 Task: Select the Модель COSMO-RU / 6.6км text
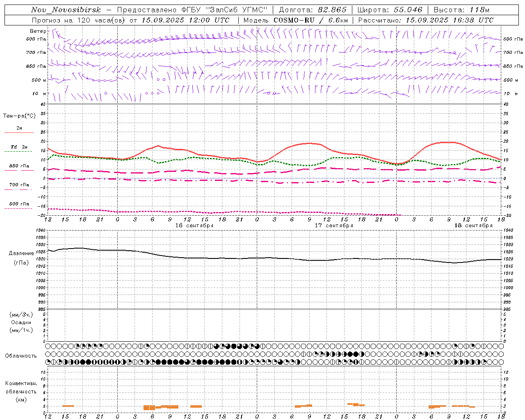296,20
